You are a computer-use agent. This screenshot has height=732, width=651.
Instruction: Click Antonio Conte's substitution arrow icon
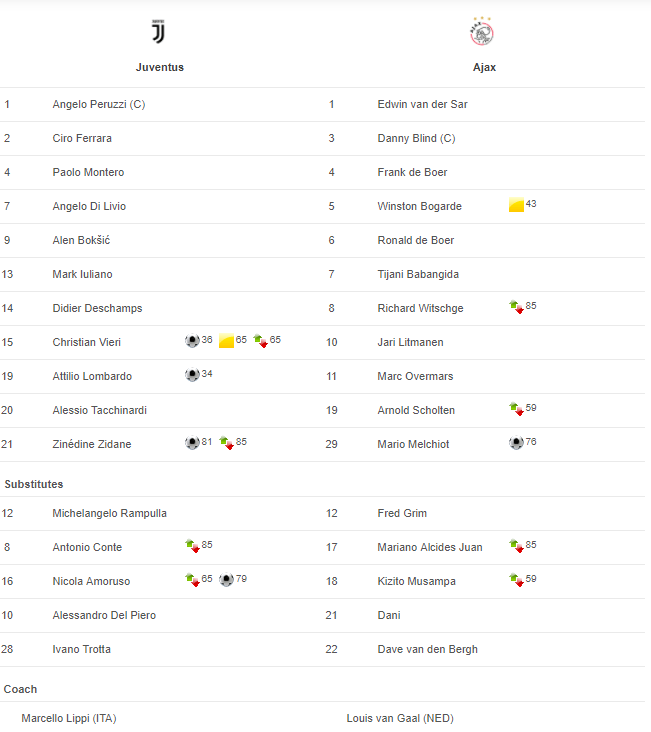(192, 546)
